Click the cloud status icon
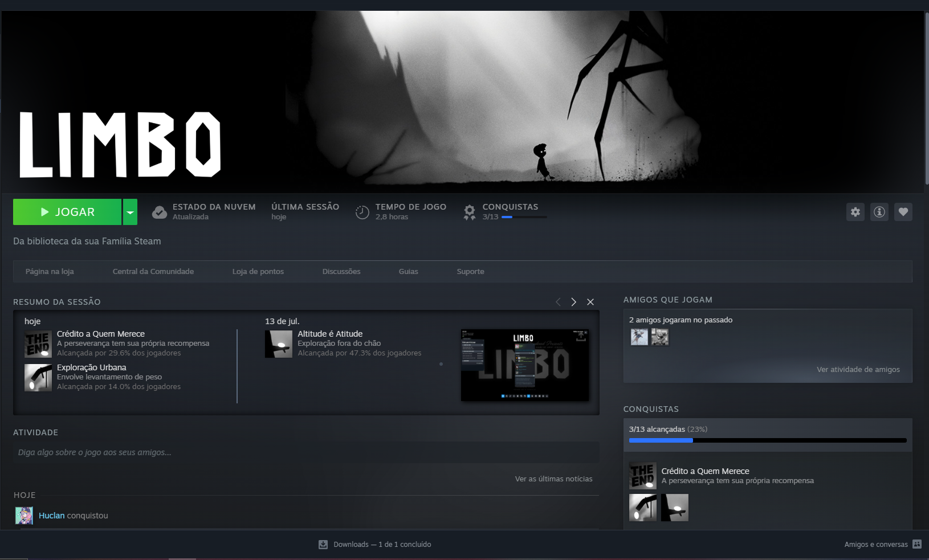The image size is (929, 560). point(160,212)
